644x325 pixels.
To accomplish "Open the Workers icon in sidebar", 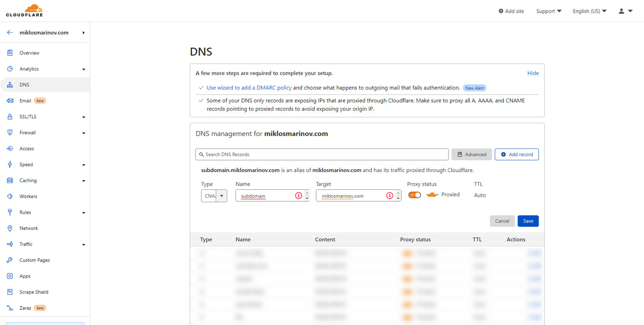I will [x=10, y=196].
